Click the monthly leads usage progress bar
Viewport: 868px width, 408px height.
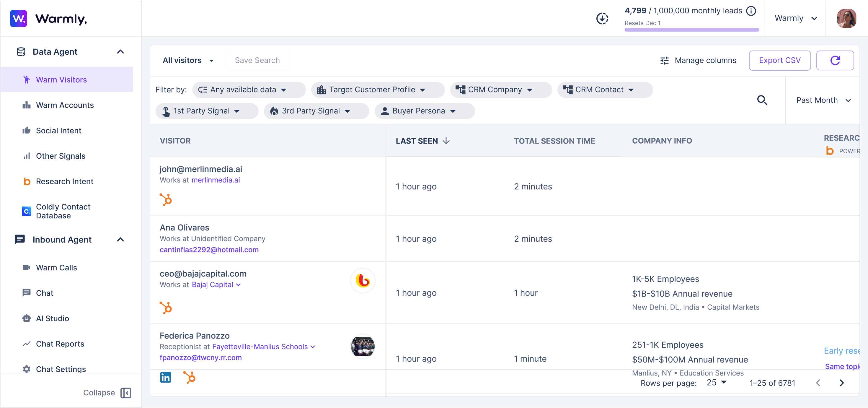click(692, 30)
